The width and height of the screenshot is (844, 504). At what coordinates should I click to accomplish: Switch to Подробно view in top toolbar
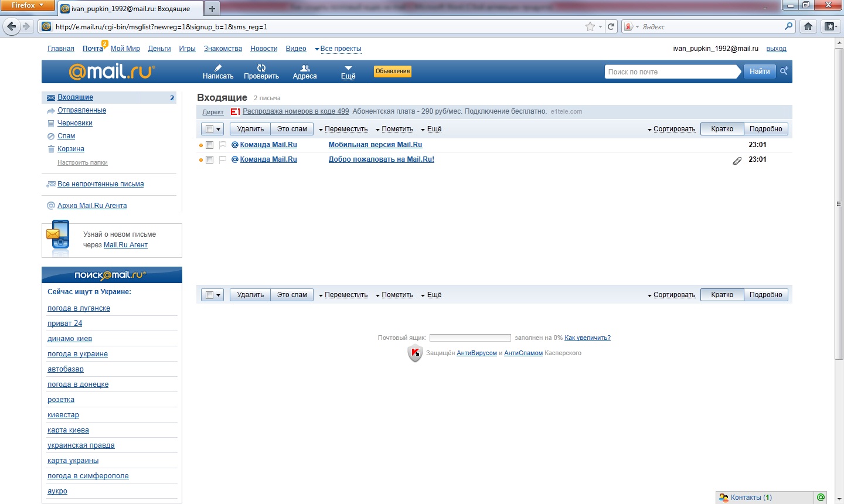coord(765,129)
